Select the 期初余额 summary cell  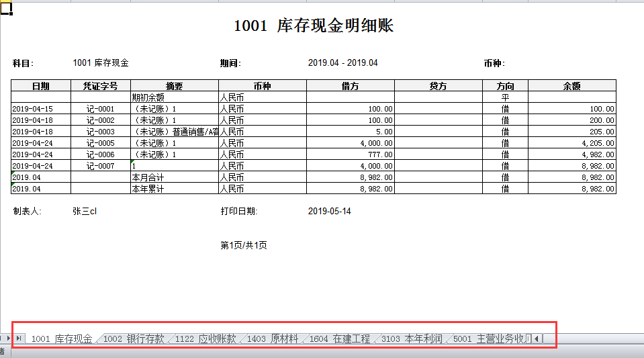pyautogui.click(x=175, y=97)
